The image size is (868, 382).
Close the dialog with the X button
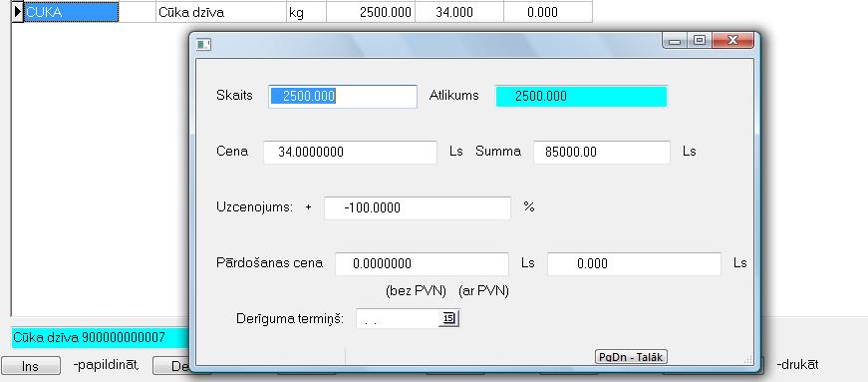coord(732,41)
